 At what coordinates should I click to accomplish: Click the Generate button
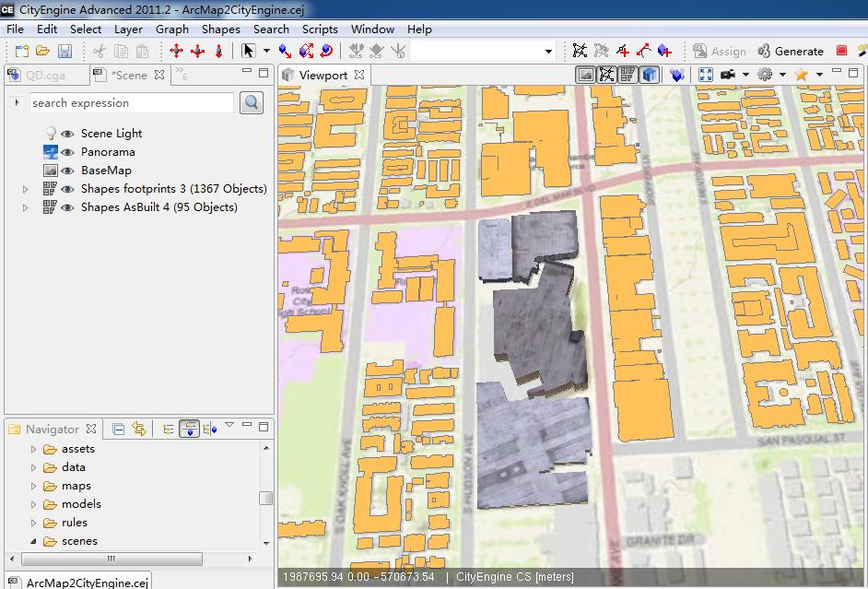pyautogui.click(x=791, y=51)
